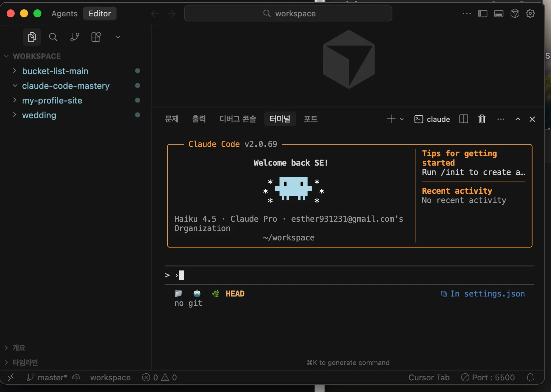The image size is (551, 392).
Task: Select the claude terminal instance
Action: (432, 119)
